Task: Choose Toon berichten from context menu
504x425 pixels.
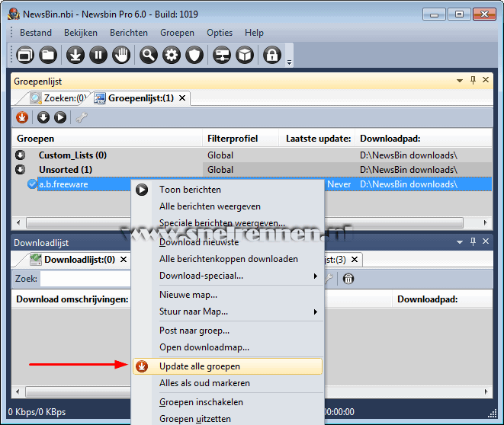Action: (x=227, y=190)
